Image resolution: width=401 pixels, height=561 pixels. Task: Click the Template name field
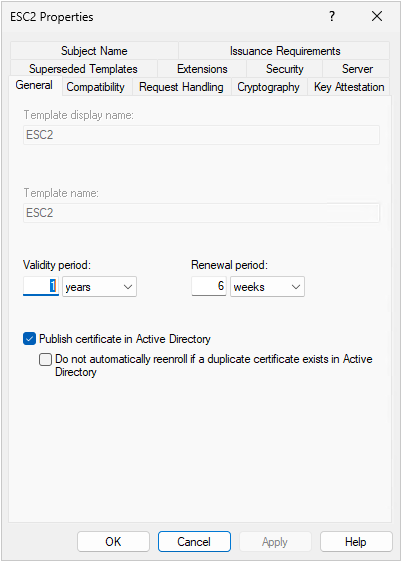(x=201, y=213)
